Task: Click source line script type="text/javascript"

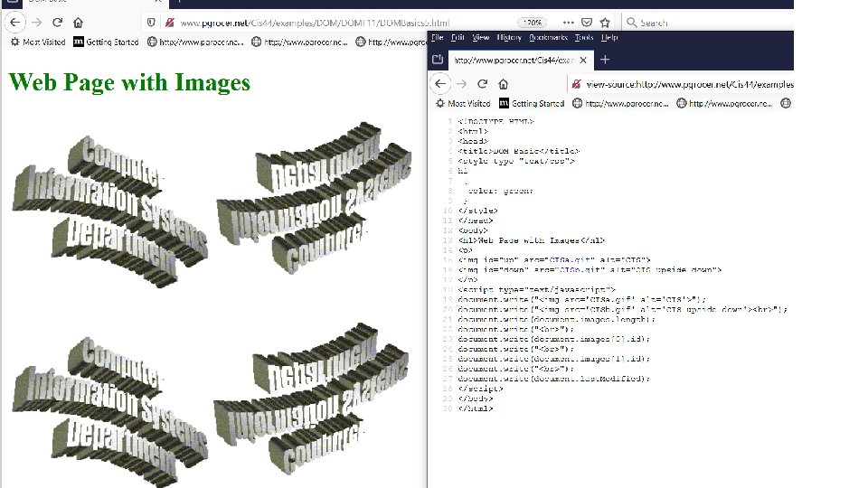Action: pyautogui.click(x=536, y=290)
